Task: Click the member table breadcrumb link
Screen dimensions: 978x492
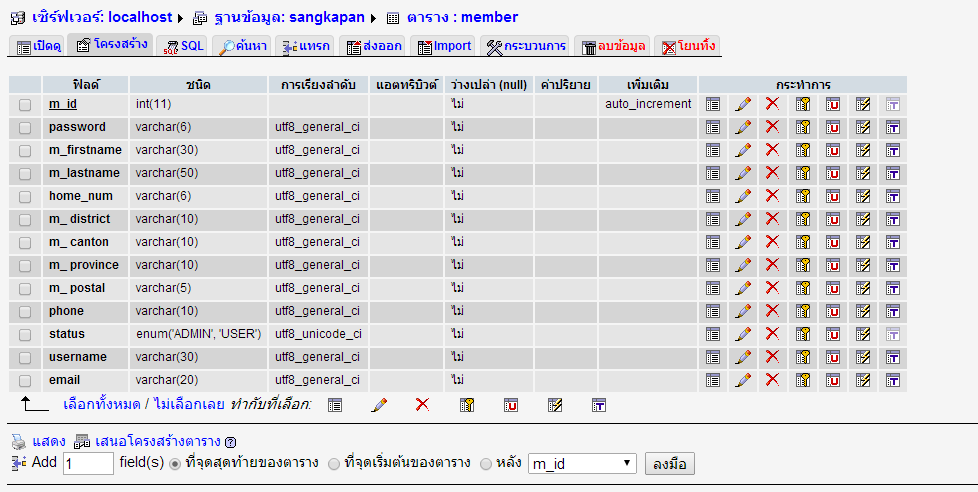Action: [x=462, y=17]
